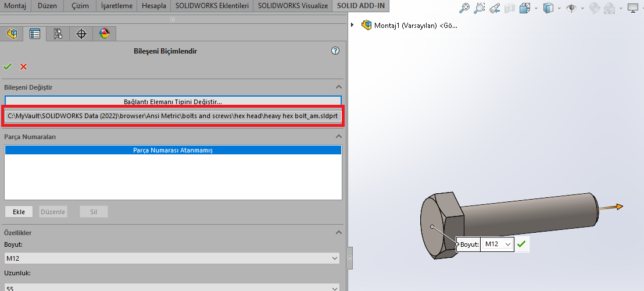Expand the Montaj1 tree node
This screenshot has height=291, width=644.
353,25
